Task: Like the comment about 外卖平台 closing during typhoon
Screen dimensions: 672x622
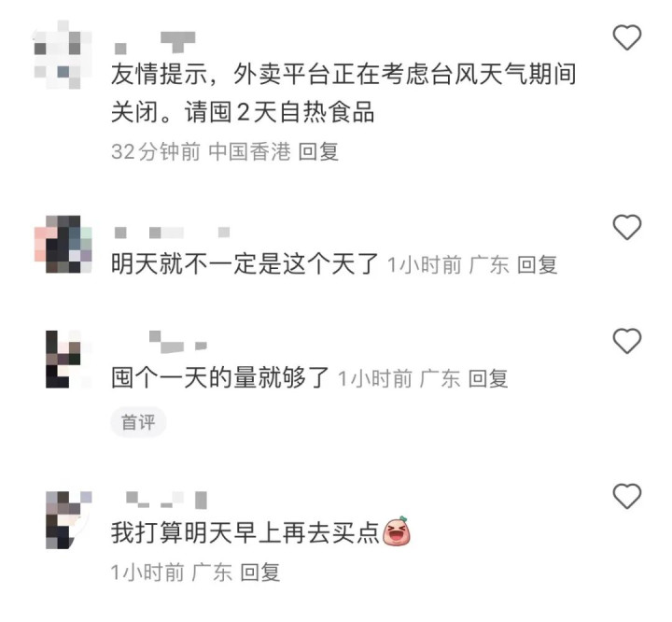Action: coord(626,37)
